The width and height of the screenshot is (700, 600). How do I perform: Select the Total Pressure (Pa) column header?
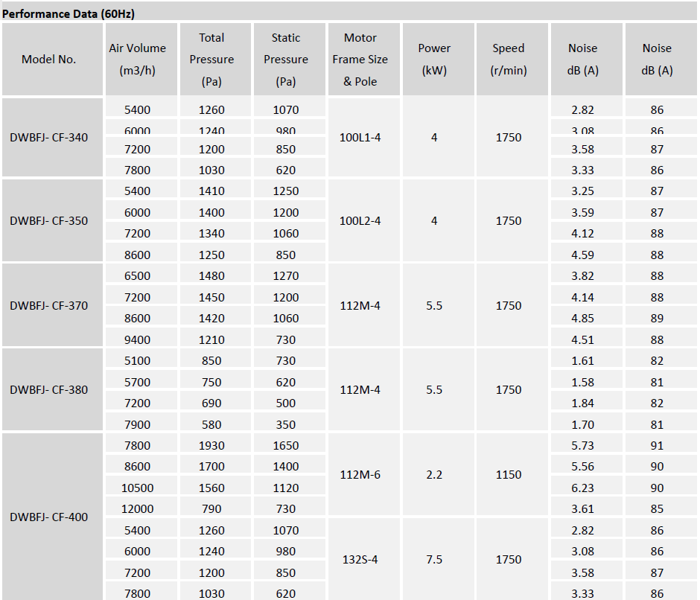click(211, 60)
